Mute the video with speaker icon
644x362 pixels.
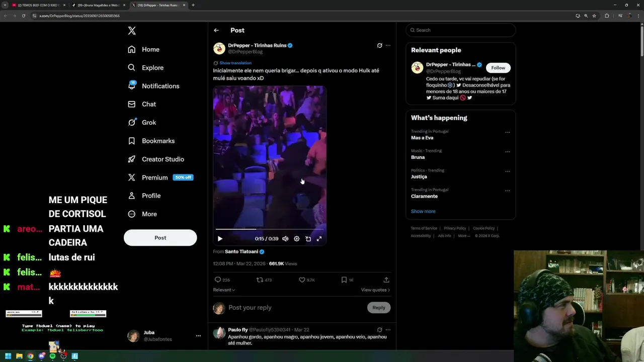(x=285, y=239)
